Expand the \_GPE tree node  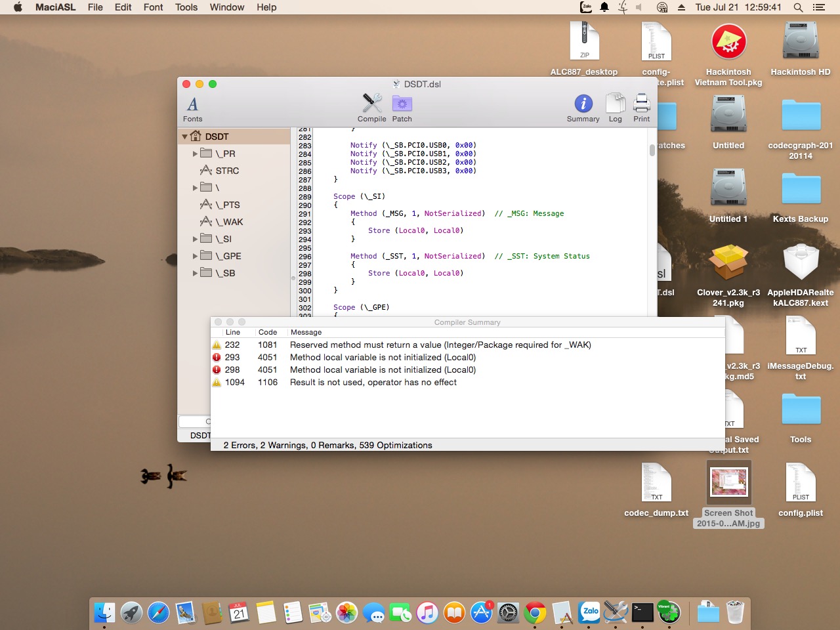click(x=195, y=256)
